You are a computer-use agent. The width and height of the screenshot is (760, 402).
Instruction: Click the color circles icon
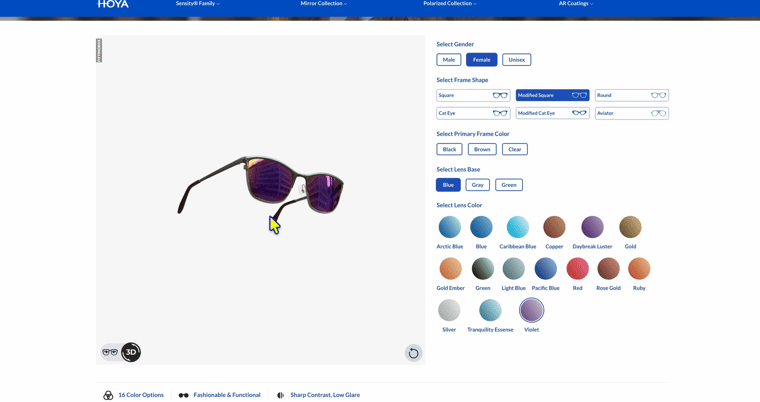(x=108, y=395)
